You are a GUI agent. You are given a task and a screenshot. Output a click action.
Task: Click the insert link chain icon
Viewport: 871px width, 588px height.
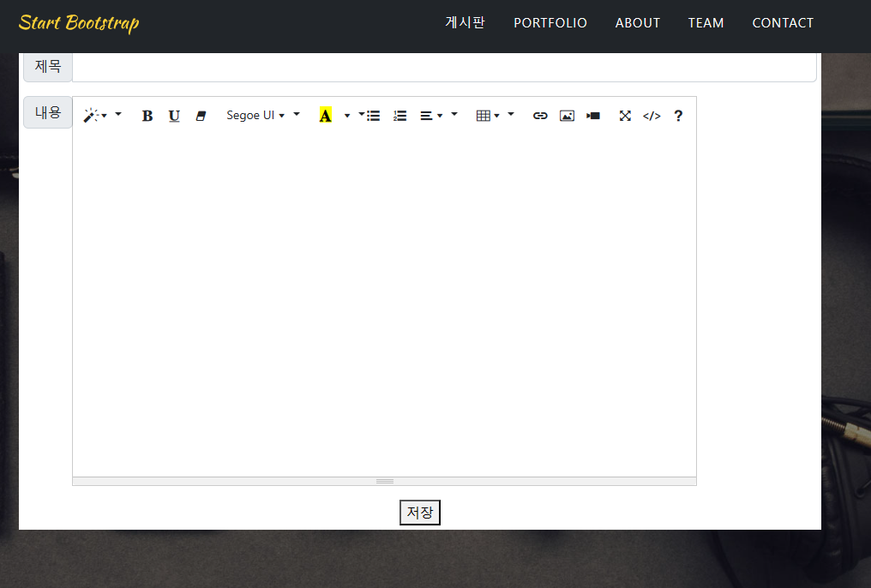[540, 116]
